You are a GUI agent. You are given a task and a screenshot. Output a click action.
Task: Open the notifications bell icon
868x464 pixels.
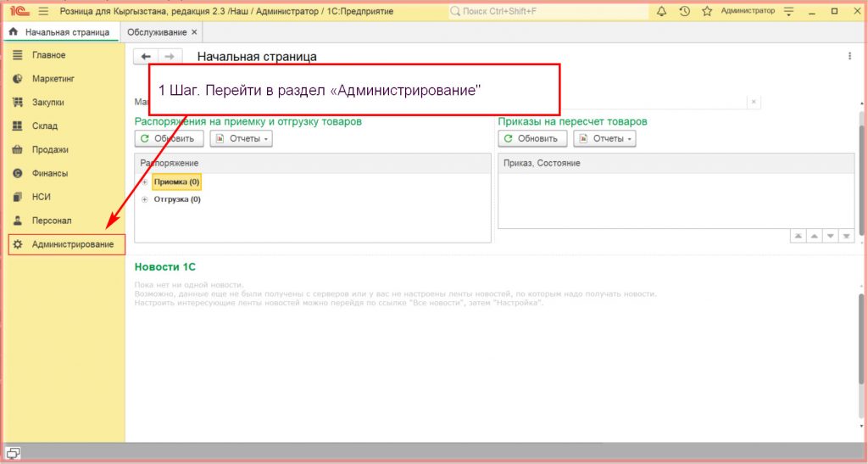[x=662, y=11]
